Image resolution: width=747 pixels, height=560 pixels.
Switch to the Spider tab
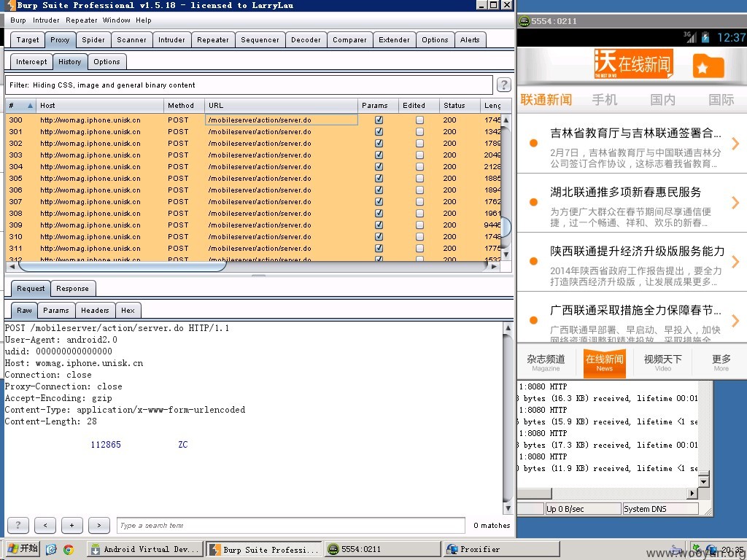93,40
